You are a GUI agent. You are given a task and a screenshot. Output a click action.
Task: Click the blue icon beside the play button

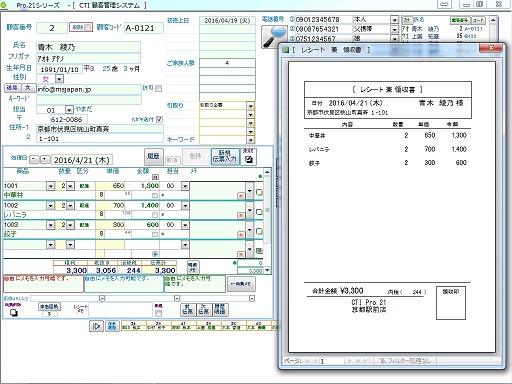click(x=112, y=326)
